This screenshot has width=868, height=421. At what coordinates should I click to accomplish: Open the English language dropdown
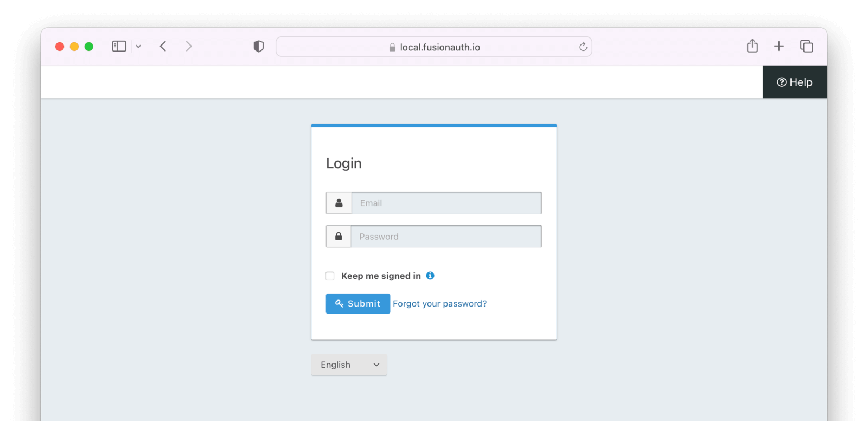click(x=349, y=365)
